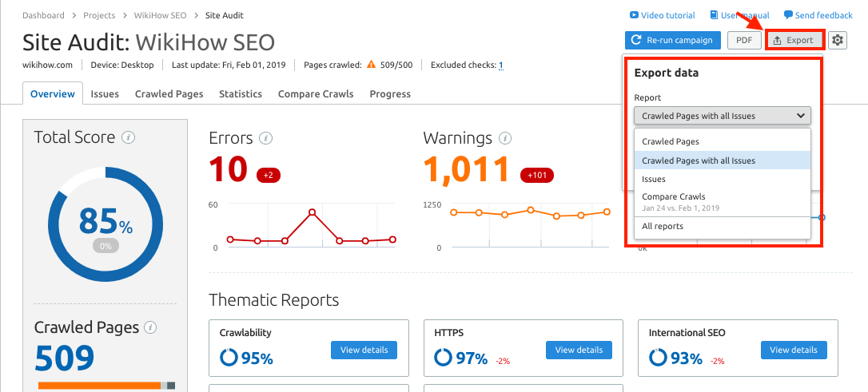Open the User manual link

coord(739,15)
